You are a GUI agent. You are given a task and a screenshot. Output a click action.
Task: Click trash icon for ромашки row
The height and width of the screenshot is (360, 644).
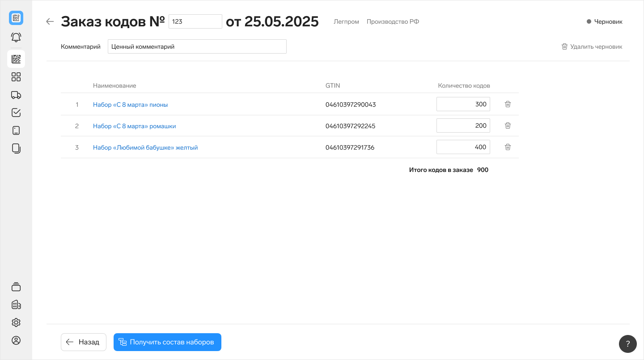[x=508, y=126]
